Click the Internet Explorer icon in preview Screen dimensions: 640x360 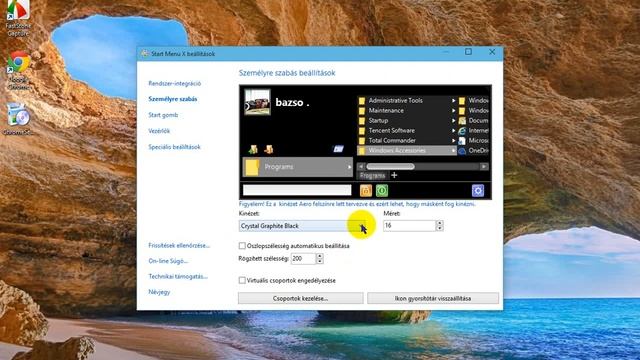[x=462, y=131]
